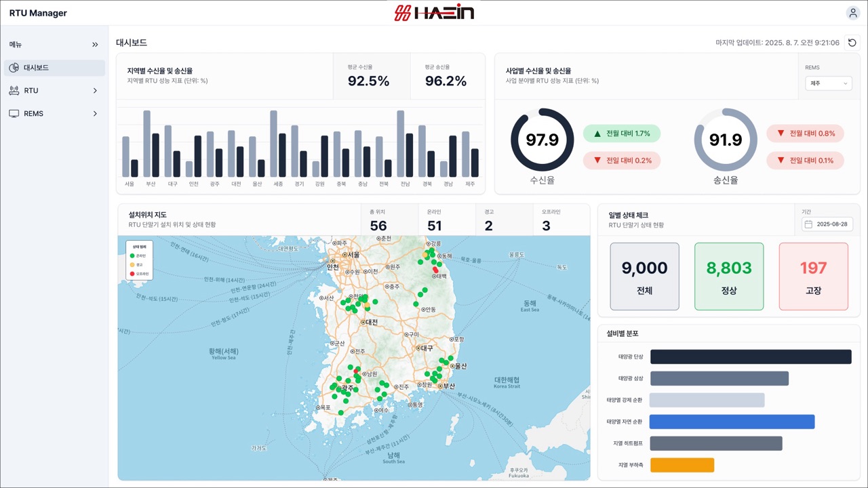Click the refresh icon next to the update time
Viewport: 868px width, 488px height.
point(852,43)
